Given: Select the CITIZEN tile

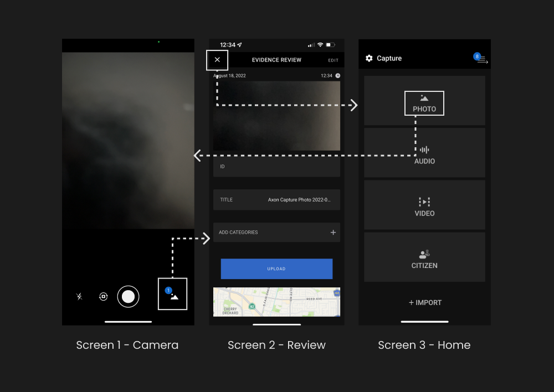Looking at the screenshot, I should tap(424, 259).
